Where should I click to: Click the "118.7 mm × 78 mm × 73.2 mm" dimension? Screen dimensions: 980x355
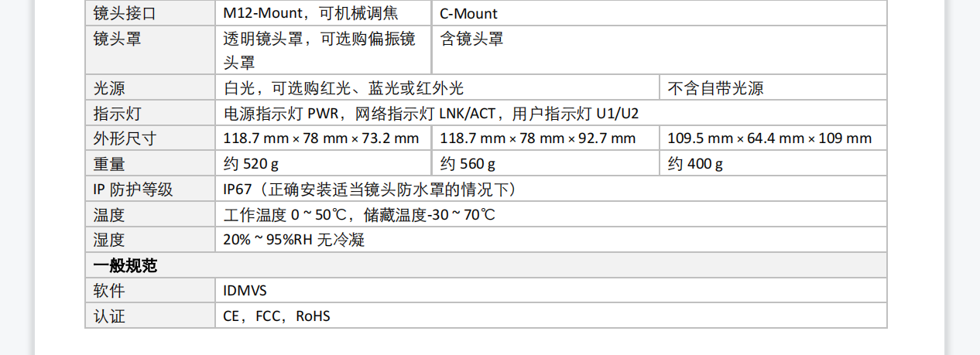click(x=321, y=138)
